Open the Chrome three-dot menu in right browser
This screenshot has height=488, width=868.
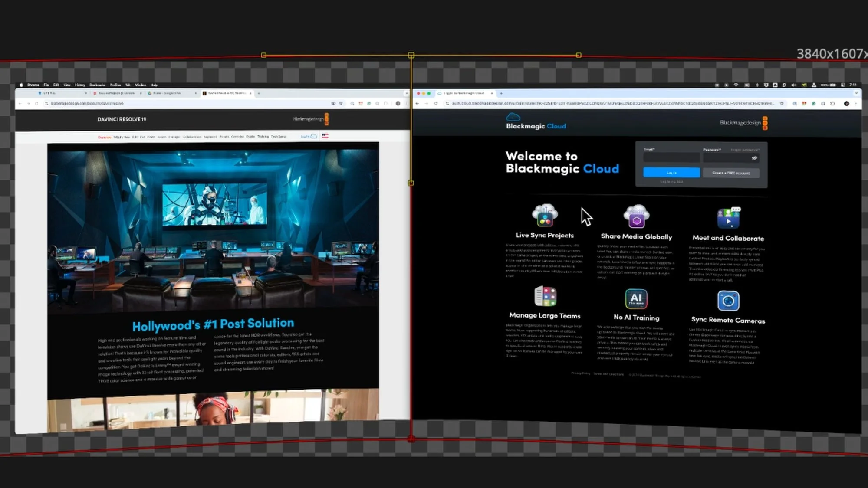pos(856,104)
